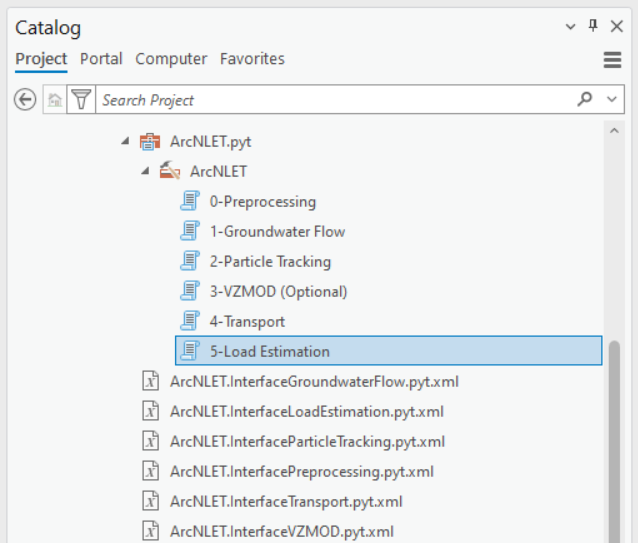Viewport: 638px width, 543px height.
Task: Click InterfaceParticleTracking xml file icon
Action: (151, 441)
